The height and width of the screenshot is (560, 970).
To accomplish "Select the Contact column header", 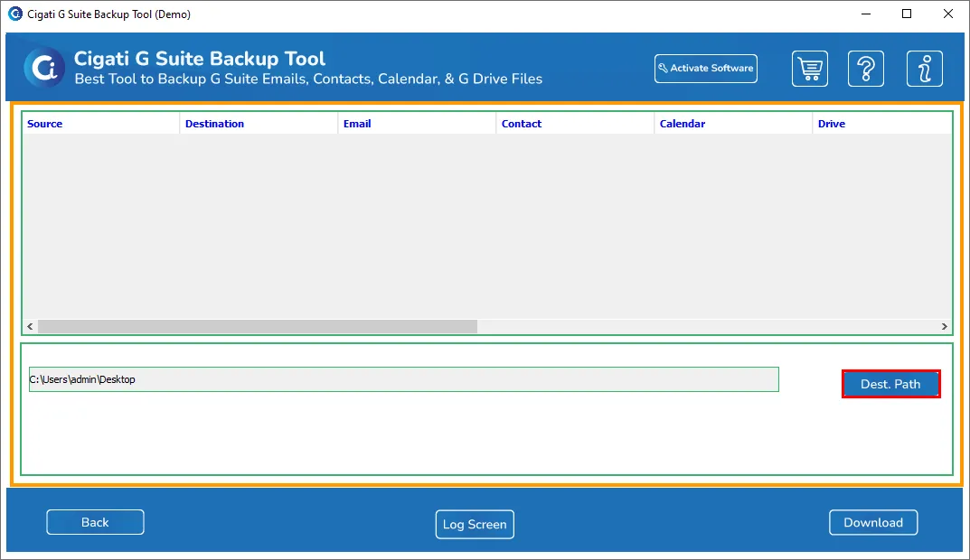I will (575, 124).
